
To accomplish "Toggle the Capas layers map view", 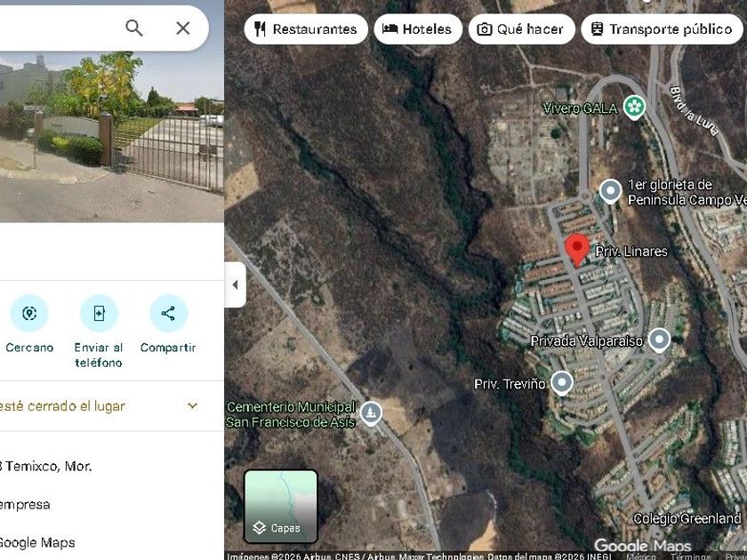I will (x=281, y=507).
